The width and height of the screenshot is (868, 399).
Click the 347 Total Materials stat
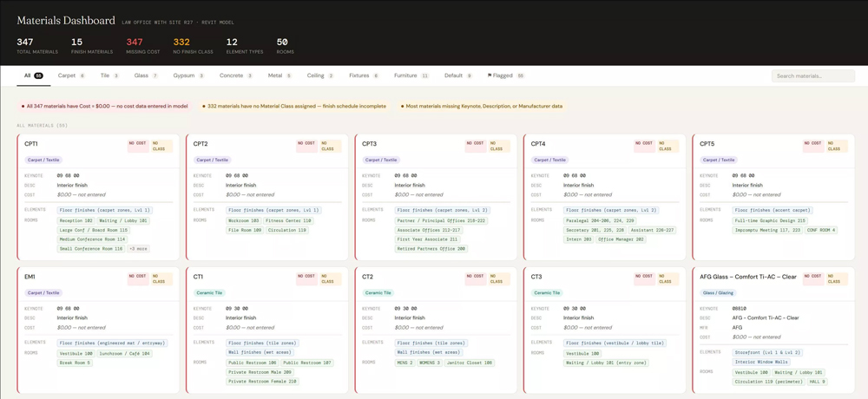(x=37, y=46)
